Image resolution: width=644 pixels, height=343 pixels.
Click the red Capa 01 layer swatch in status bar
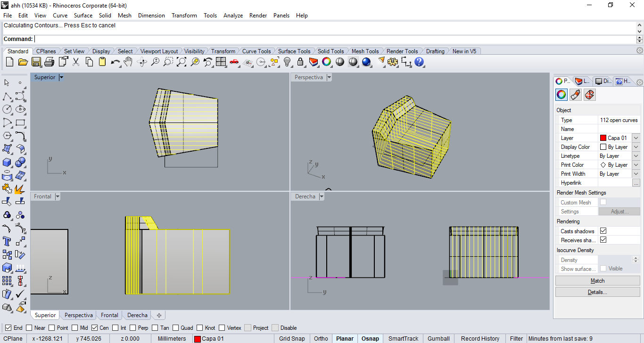[198, 339]
